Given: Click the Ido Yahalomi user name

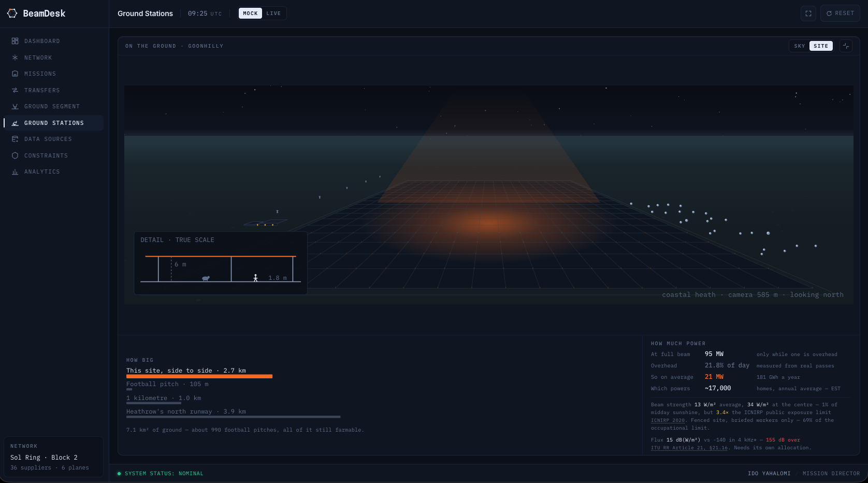Looking at the screenshot, I should (769, 474).
